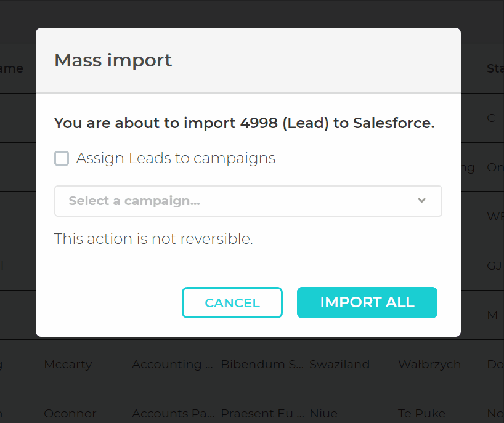
Task: Click the 'Mass import' dialog title
Action: 113,60
